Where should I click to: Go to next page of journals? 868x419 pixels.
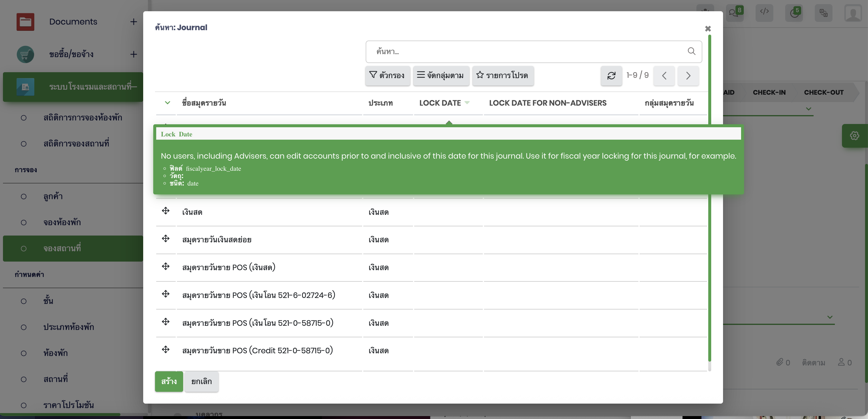[688, 75]
